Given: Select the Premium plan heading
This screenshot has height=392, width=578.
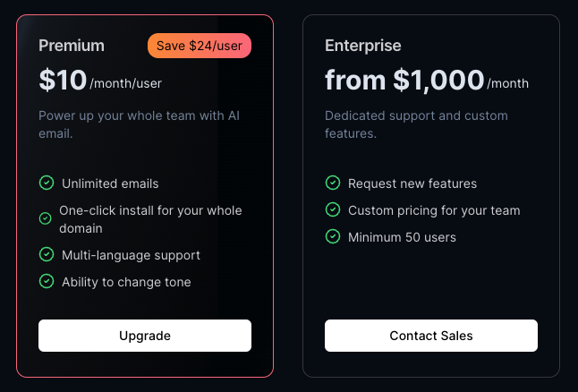Looking at the screenshot, I should click(x=72, y=46).
